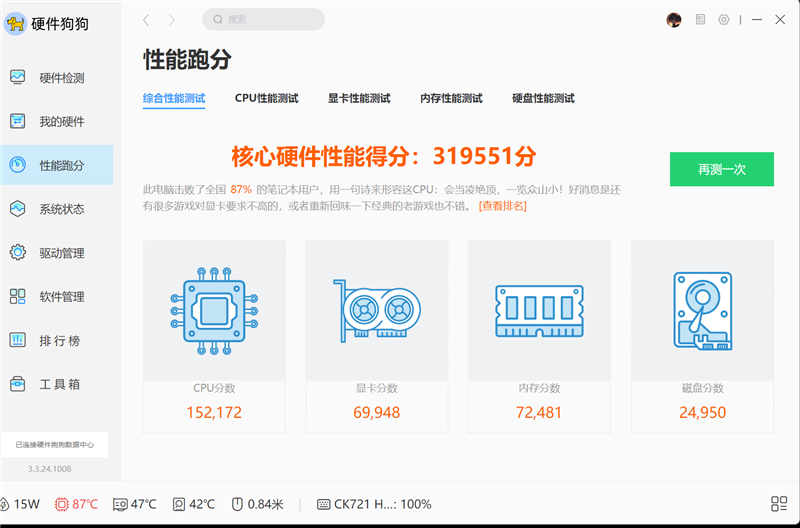Click the CPU分数 label
Viewport: 800px width, 528px height.
(x=214, y=388)
